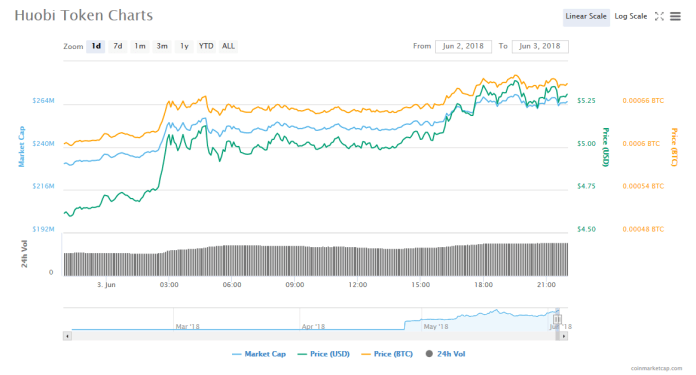Click the 0.00054 BTC axis label
The width and height of the screenshot is (696, 375).
coord(643,186)
